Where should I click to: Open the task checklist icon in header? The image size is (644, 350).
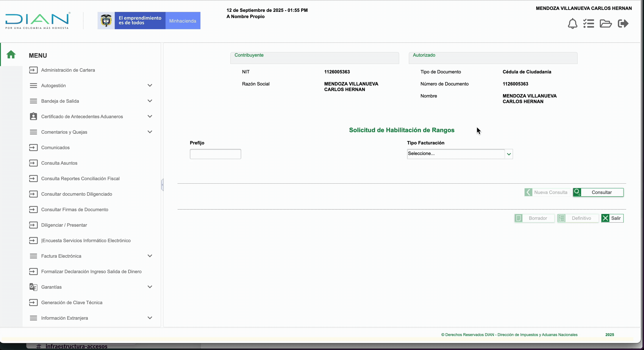click(588, 24)
